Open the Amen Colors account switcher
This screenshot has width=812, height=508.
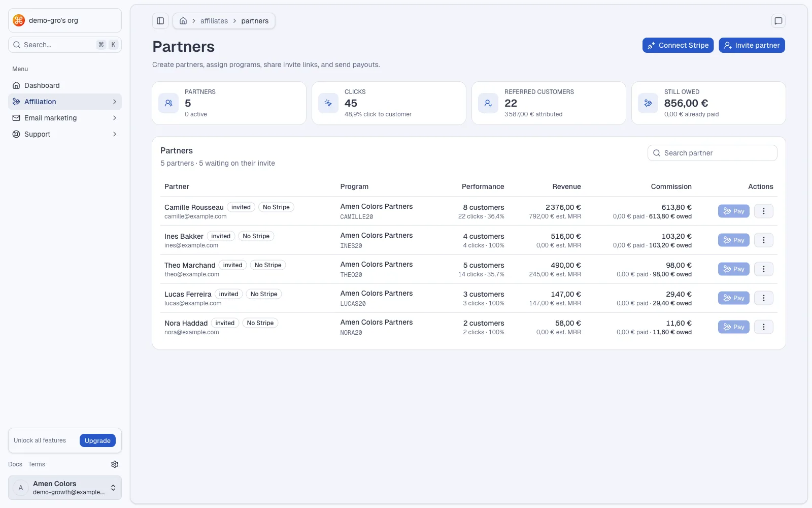[65, 488]
